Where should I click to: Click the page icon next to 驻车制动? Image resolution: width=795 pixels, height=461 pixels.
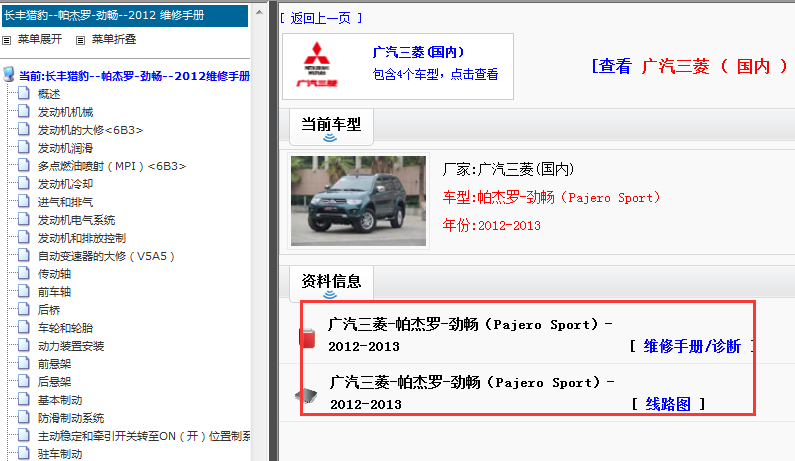pyautogui.click(x=24, y=453)
